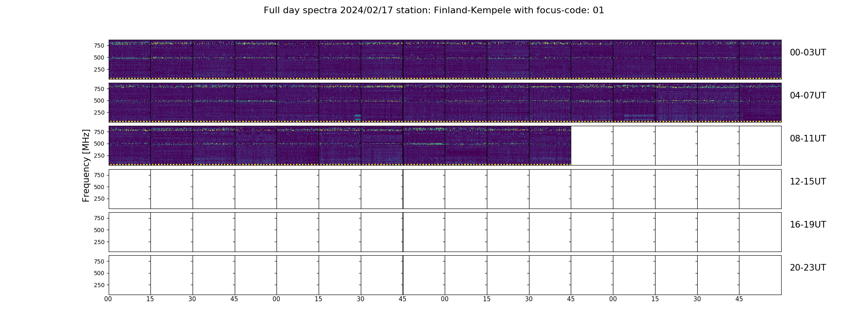Select the 'Frequency [MHz]' y-axis label
868x331 pixels.
[86, 165]
